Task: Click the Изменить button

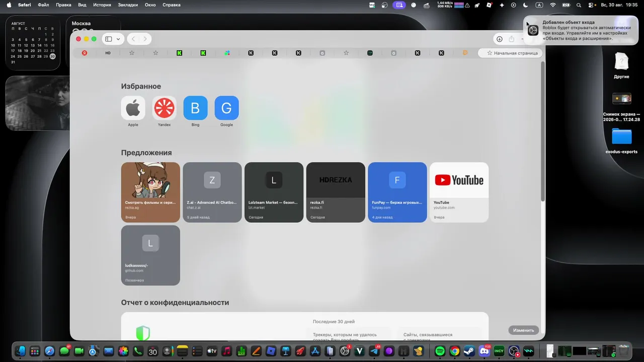Action: (x=524, y=330)
